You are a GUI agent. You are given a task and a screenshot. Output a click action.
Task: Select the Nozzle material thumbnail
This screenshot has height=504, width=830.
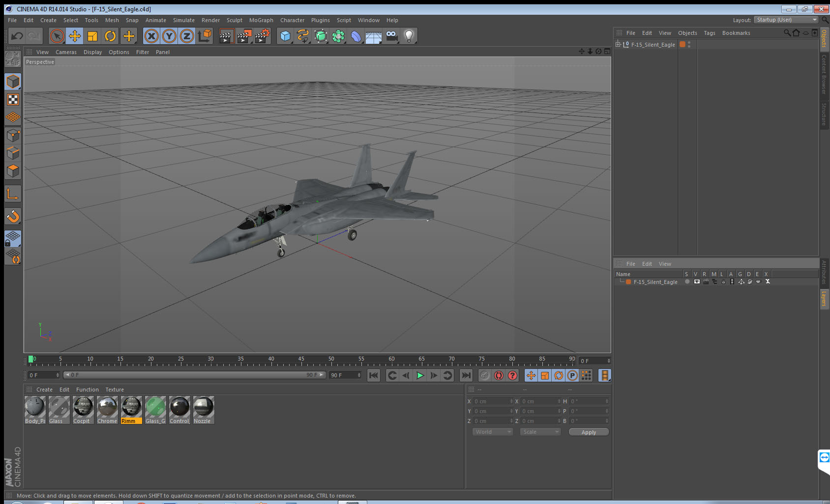pyautogui.click(x=204, y=410)
